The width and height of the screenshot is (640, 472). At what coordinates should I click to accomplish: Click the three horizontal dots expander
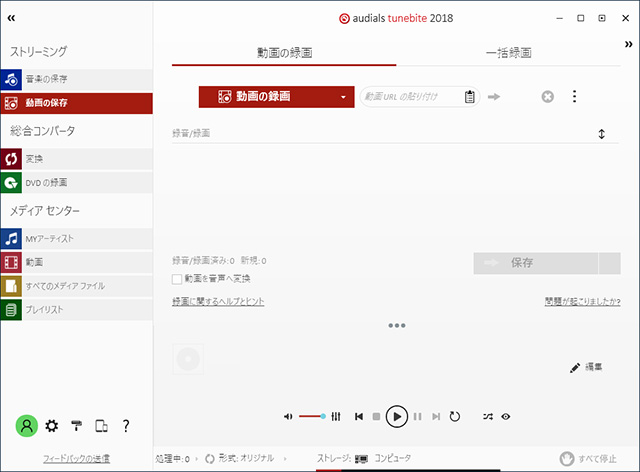(x=397, y=325)
